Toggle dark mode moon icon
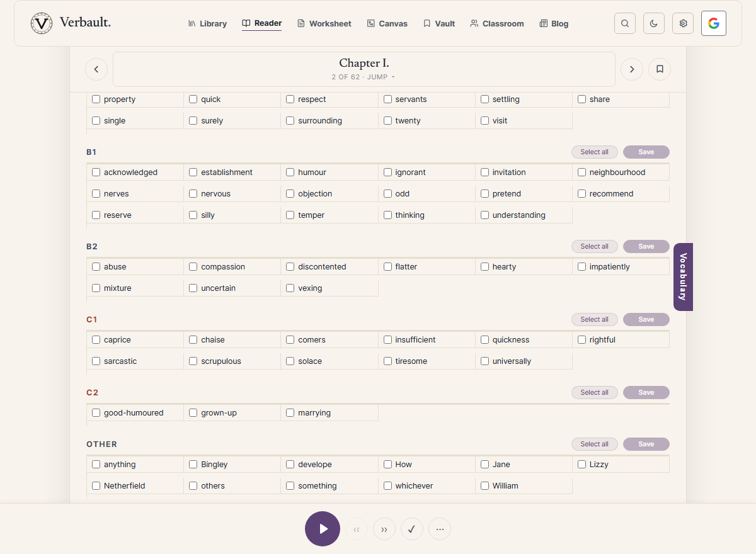Viewport: 756px width, 554px height. click(x=654, y=23)
